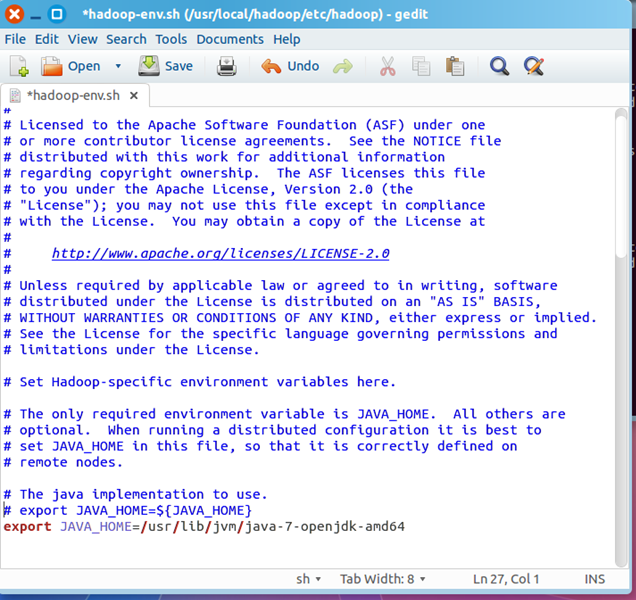This screenshot has height=600, width=636.
Task: Open Find with magnifying glass icon
Action: (500, 66)
